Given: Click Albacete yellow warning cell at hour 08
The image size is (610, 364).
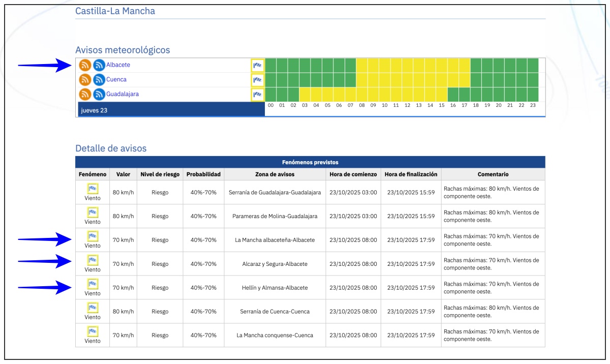Looking at the screenshot, I should pos(361,66).
